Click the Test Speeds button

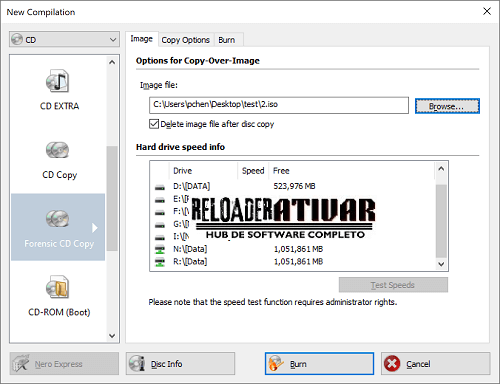click(x=393, y=285)
